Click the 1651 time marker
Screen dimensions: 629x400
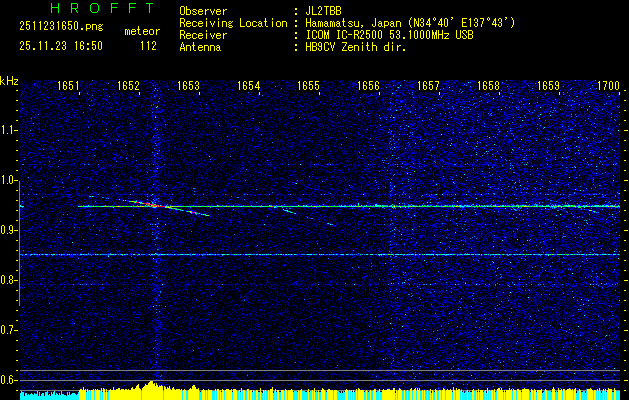(68, 86)
